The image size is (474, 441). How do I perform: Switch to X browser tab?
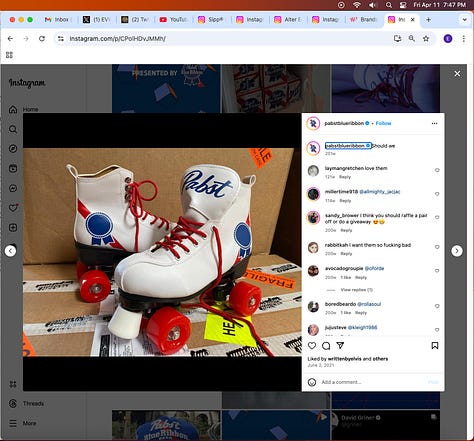97,20
